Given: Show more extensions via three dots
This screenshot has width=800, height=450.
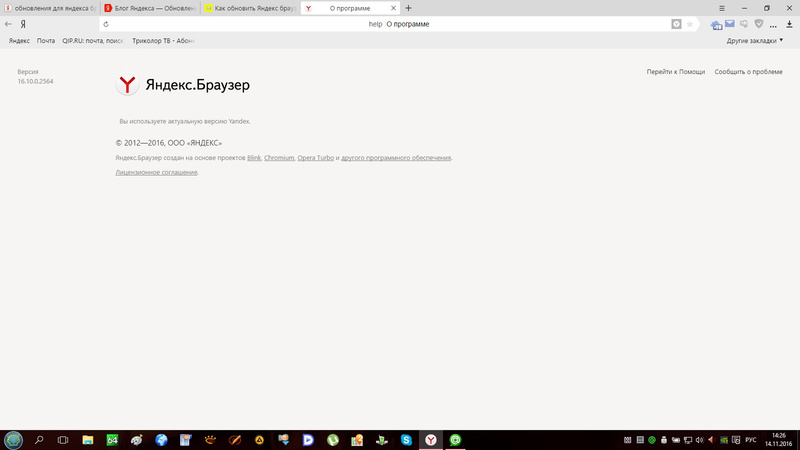Looking at the screenshot, I should tap(773, 25).
